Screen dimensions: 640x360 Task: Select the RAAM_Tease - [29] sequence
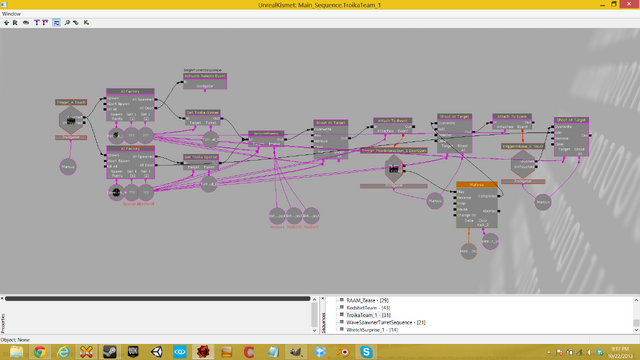click(367, 300)
